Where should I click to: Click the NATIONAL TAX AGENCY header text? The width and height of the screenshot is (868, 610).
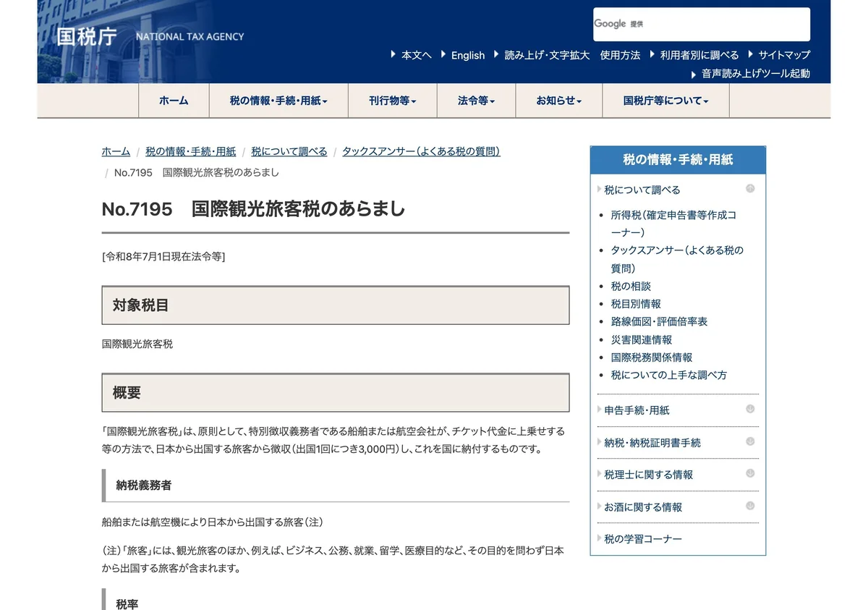click(x=190, y=37)
